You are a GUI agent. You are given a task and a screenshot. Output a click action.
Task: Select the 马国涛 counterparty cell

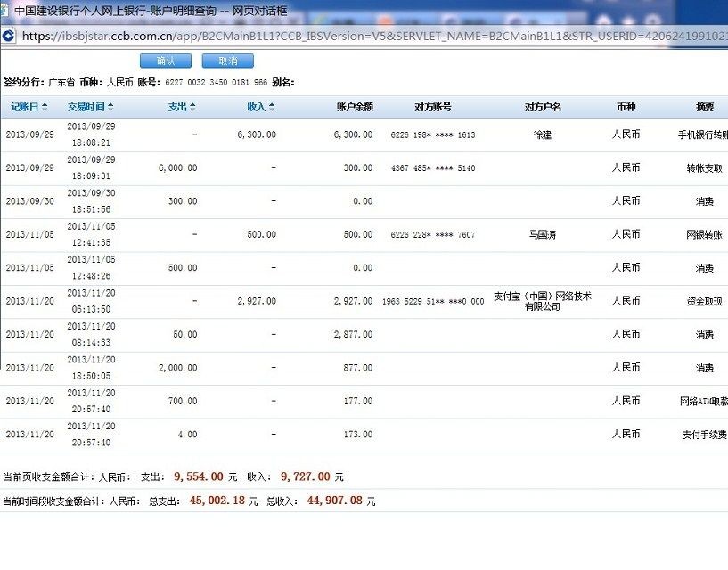click(x=543, y=235)
